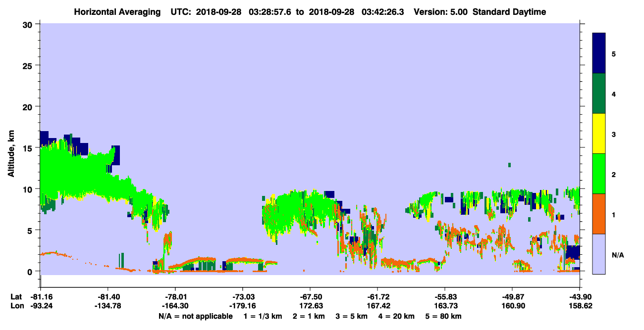Image resolution: width=644 pixels, height=330 pixels.
Task: Click latitude value -73.03
Action: [243, 296]
